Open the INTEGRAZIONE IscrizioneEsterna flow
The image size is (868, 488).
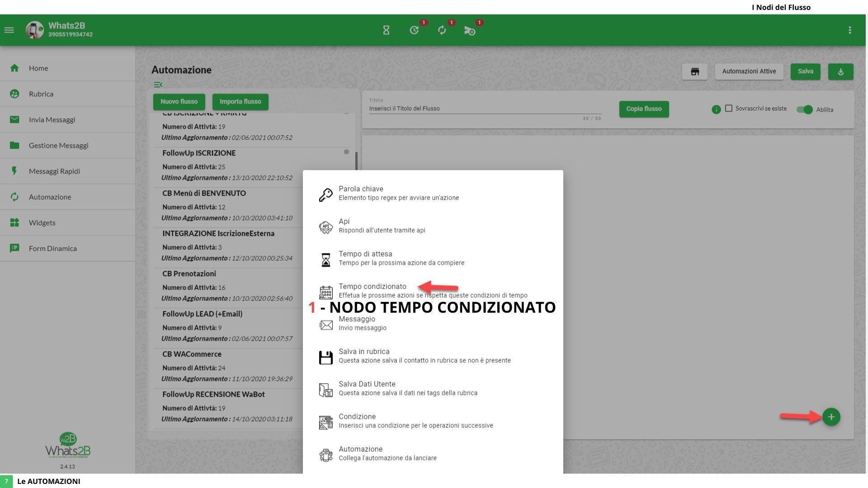pos(228,248)
